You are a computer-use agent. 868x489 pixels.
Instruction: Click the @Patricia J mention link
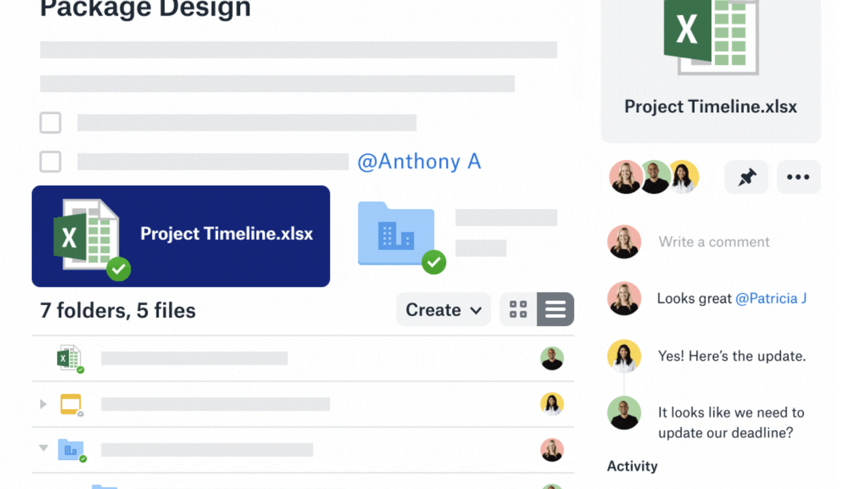tap(771, 298)
